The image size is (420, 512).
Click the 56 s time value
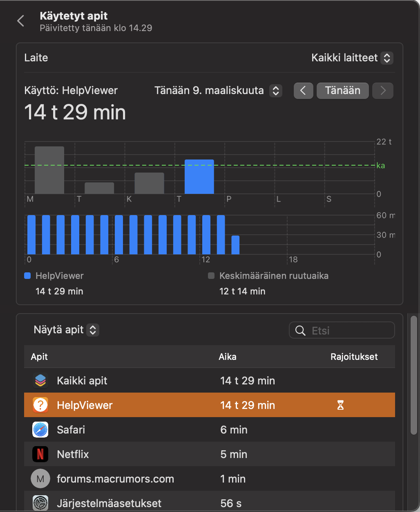point(230,503)
